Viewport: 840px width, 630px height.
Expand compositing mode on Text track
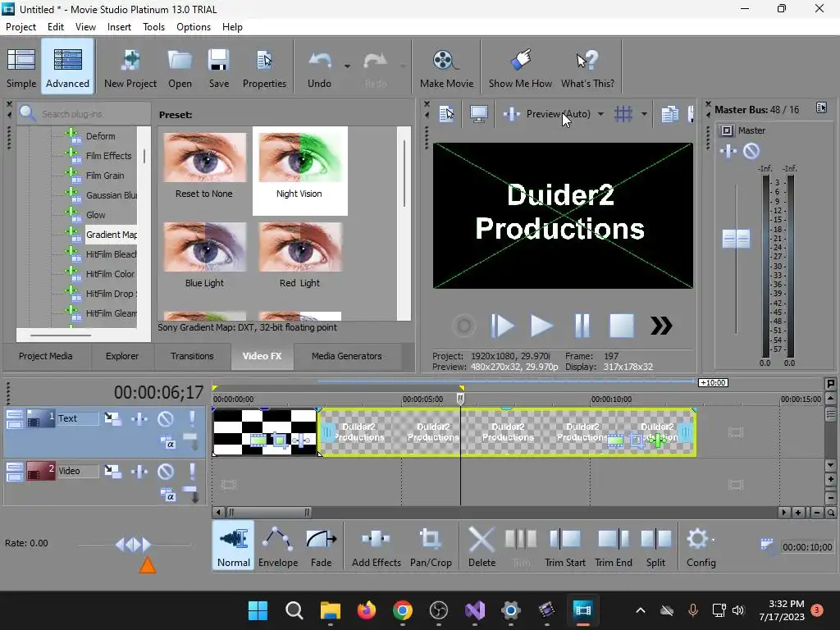coord(167,443)
